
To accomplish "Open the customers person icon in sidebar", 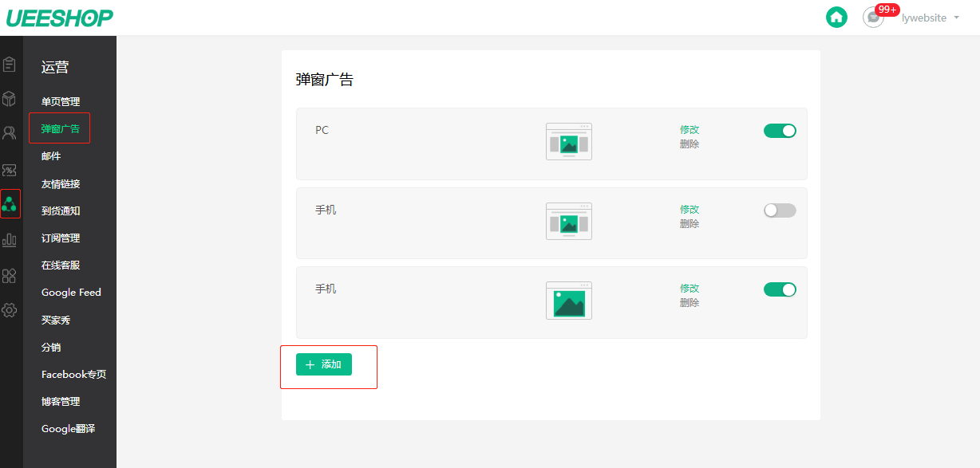I will pyautogui.click(x=10, y=133).
